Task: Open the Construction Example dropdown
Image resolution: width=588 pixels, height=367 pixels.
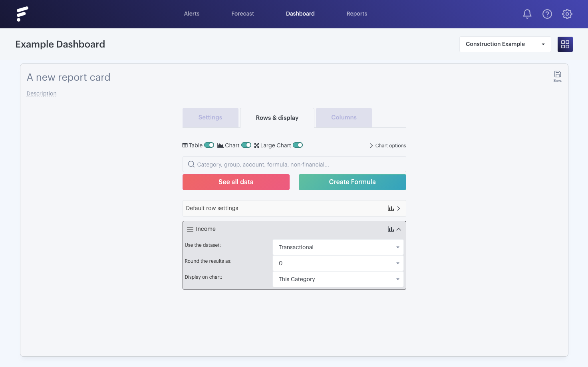Action: coord(505,44)
